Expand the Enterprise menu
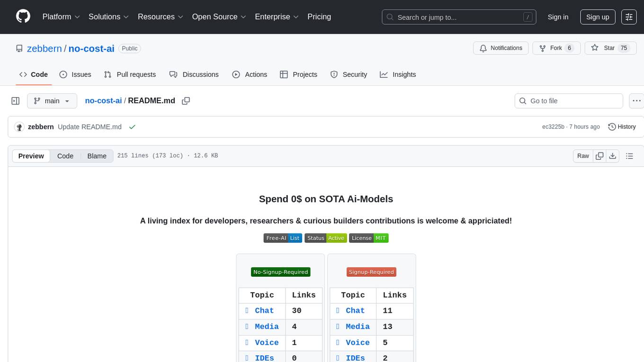The height and width of the screenshot is (362, 644). pyautogui.click(x=277, y=17)
